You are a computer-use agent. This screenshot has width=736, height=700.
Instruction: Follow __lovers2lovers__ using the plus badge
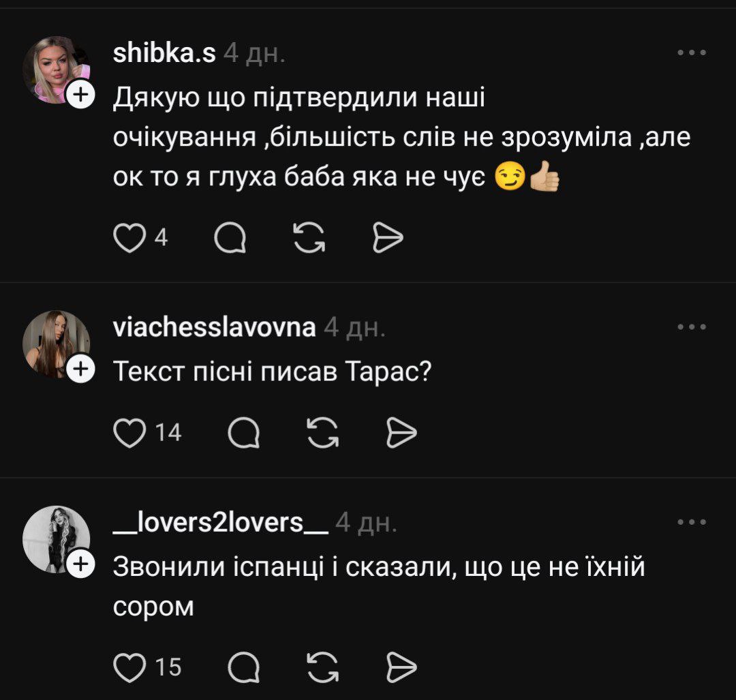pos(80,564)
